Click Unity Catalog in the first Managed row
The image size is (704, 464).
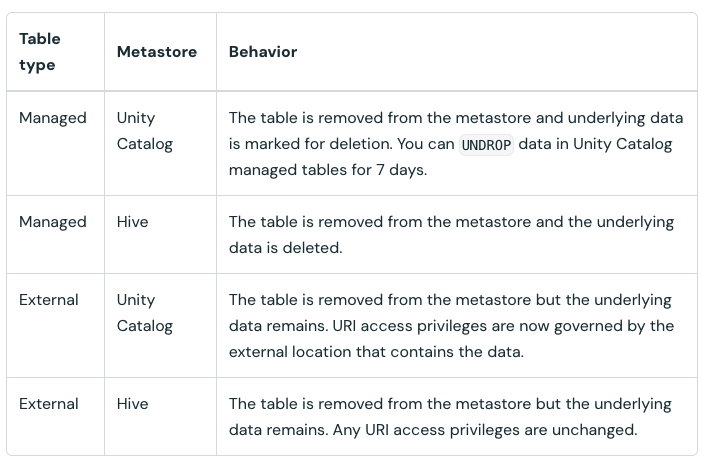pos(145,131)
